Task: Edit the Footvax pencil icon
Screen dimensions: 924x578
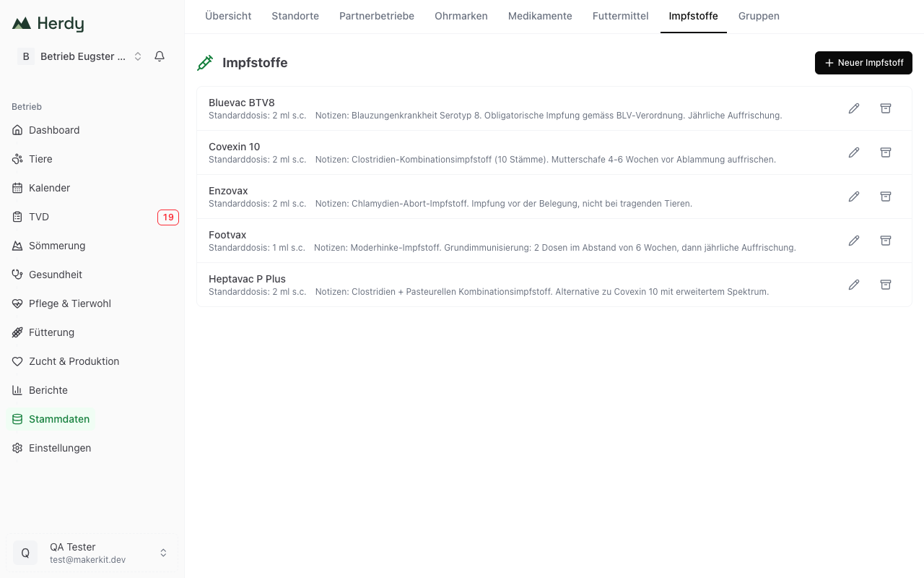Action: [x=854, y=241]
